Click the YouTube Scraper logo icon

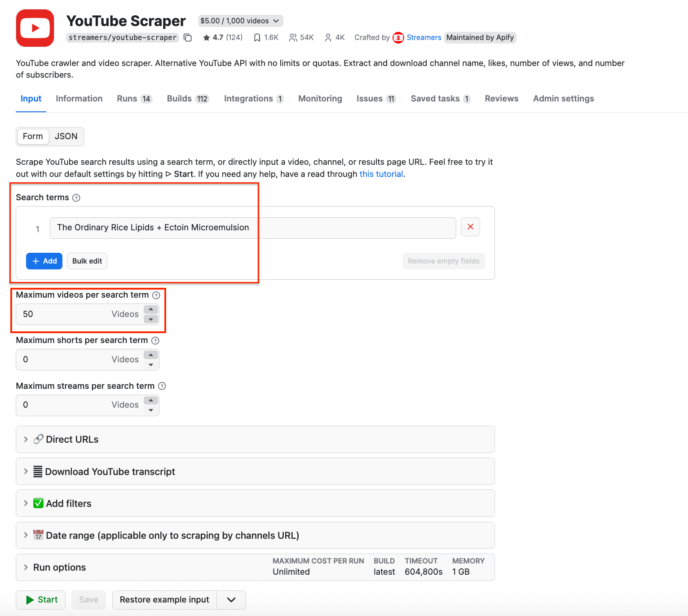tap(35, 28)
